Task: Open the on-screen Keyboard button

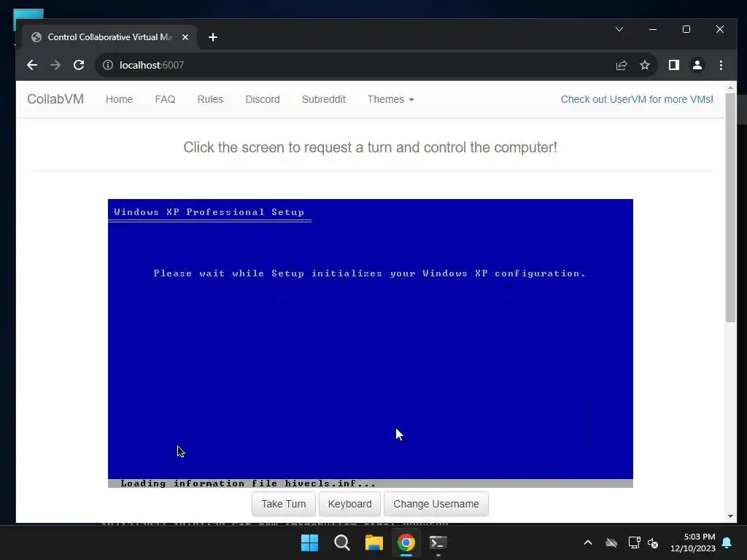Action: [349, 504]
